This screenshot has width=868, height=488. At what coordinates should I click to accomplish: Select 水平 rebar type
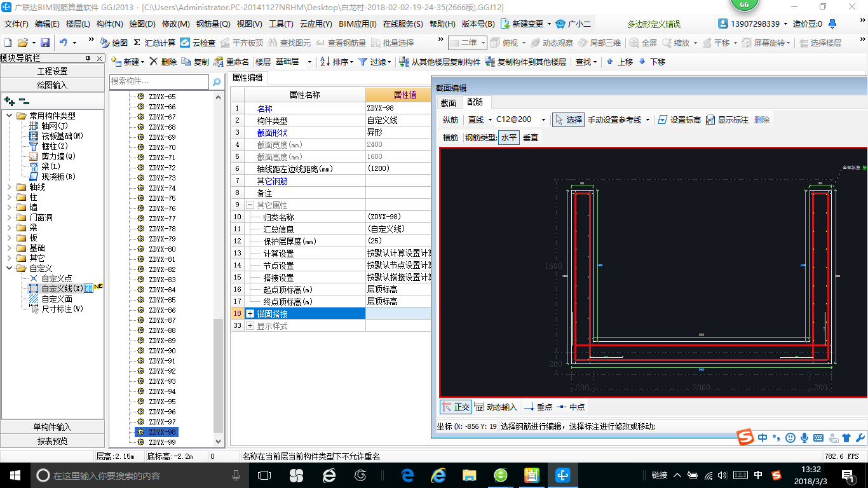pos(508,137)
